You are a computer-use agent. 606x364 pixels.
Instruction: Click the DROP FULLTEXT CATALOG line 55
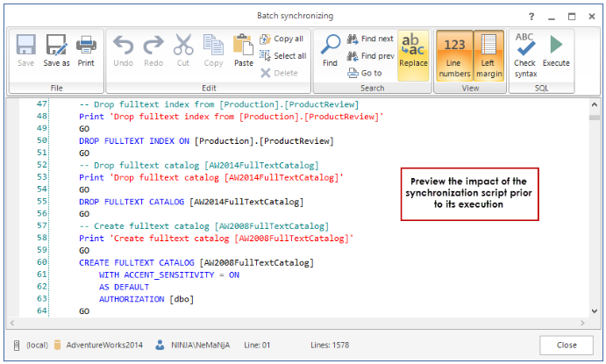tap(190, 202)
